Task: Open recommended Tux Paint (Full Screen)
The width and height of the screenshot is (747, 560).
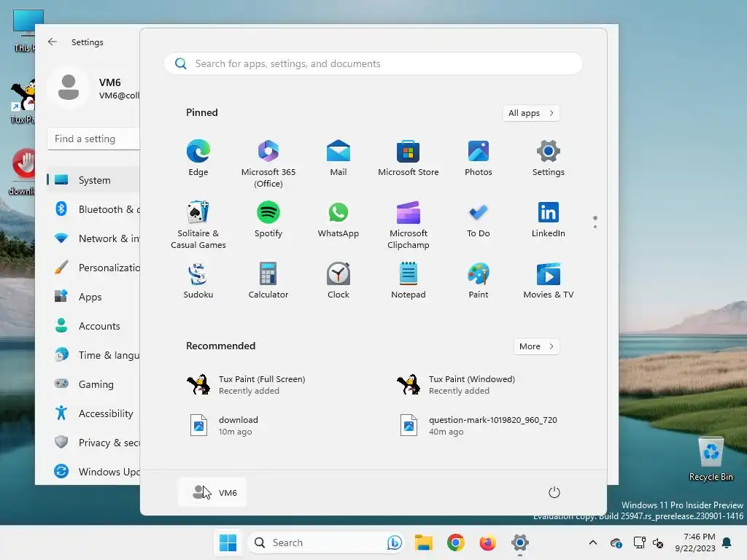Action: coord(247,384)
